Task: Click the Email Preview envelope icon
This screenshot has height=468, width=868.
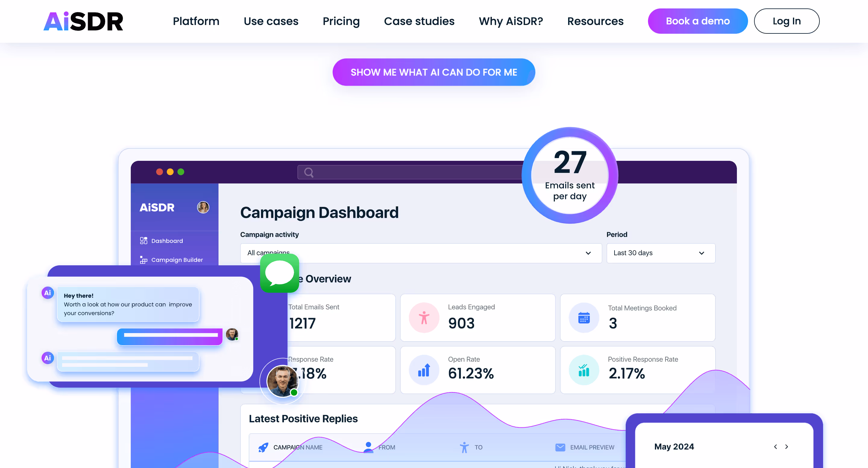Action: point(560,447)
